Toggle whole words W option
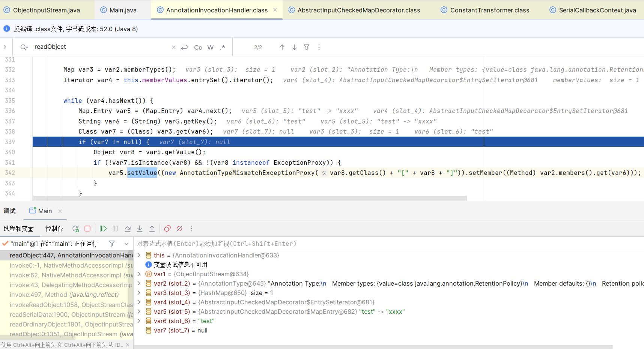Viewport: 644px width, 349px height. tap(211, 47)
